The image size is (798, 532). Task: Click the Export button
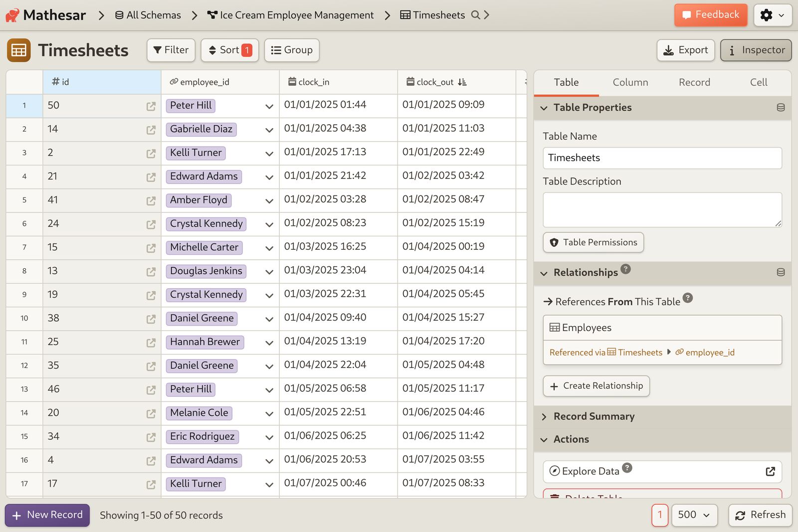coord(686,50)
